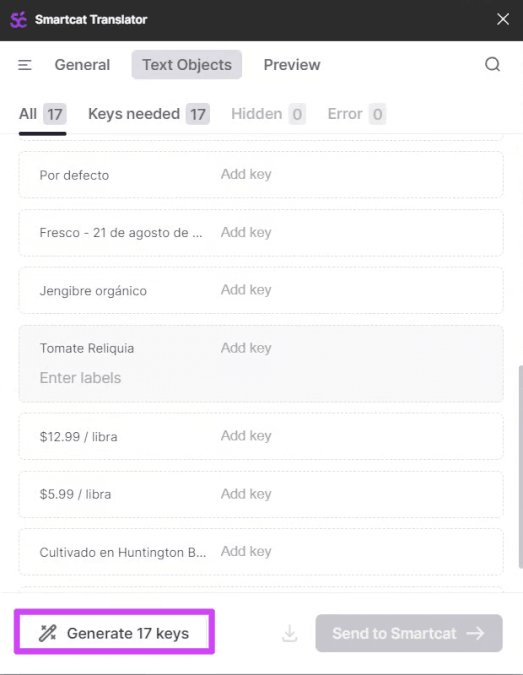The height and width of the screenshot is (675, 523).
Task: Click Add key for $5.99 / libra
Action: tap(246, 494)
